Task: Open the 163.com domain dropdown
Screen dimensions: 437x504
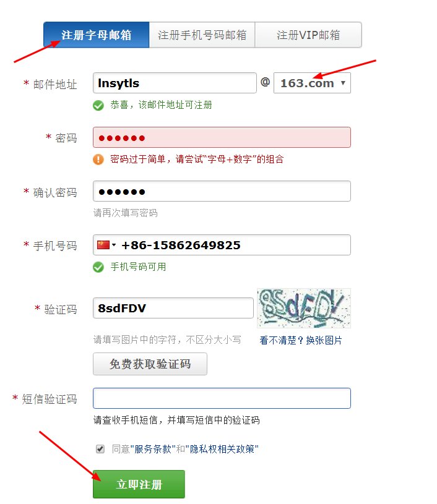Action: click(312, 83)
